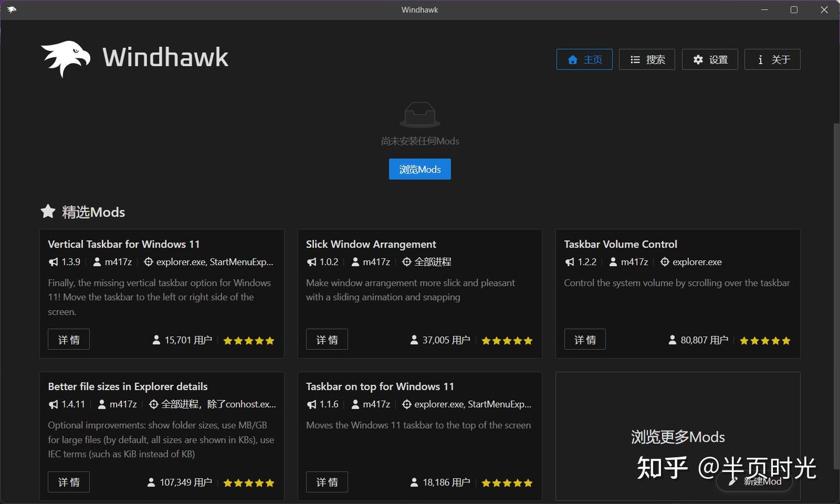This screenshot has width=840, height=504.
Task: Open the 关于 about tab
Action: 772,60
